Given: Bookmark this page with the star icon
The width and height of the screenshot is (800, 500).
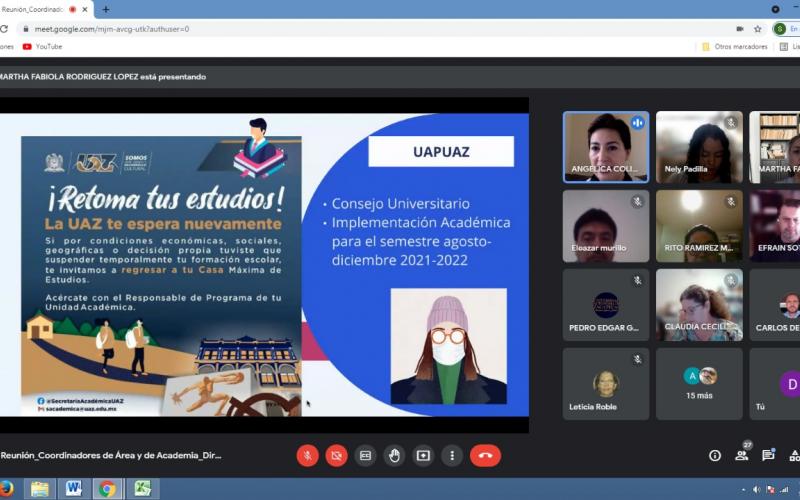Looking at the screenshot, I should (758, 29).
